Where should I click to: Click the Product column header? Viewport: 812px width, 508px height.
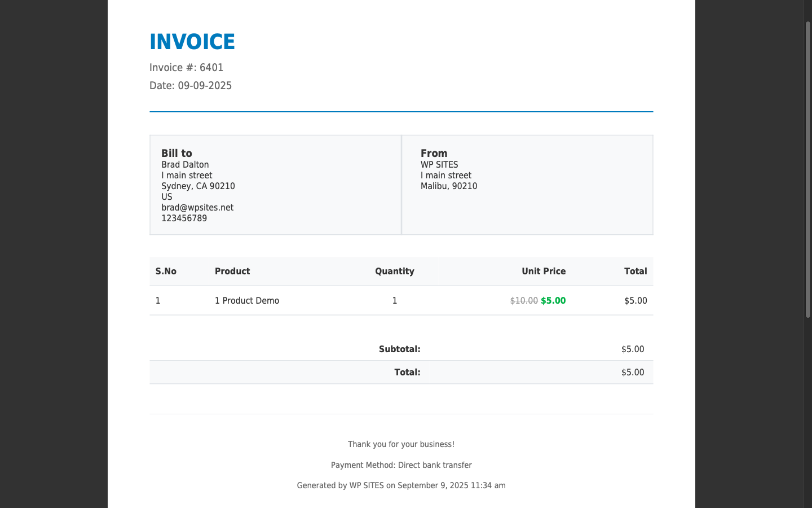pos(232,271)
